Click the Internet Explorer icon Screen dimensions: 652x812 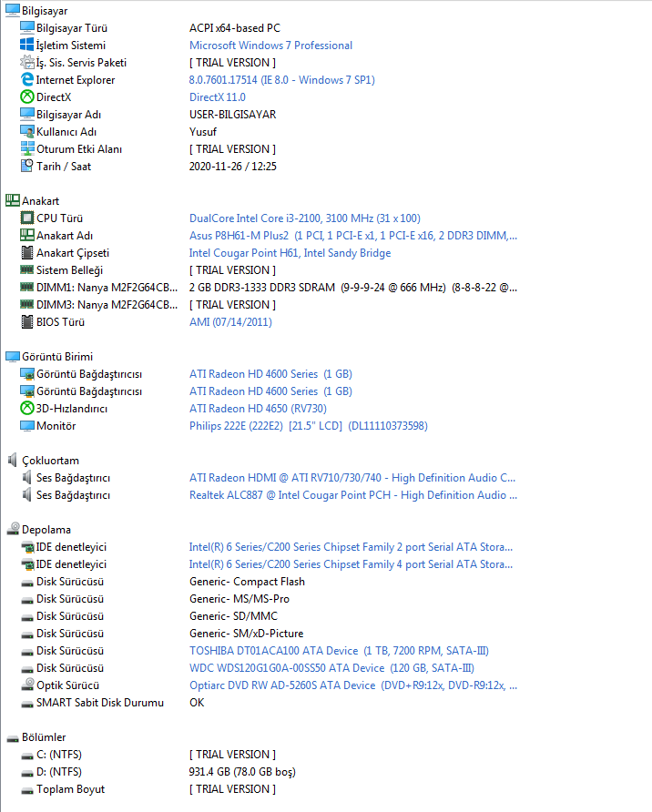(x=27, y=79)
